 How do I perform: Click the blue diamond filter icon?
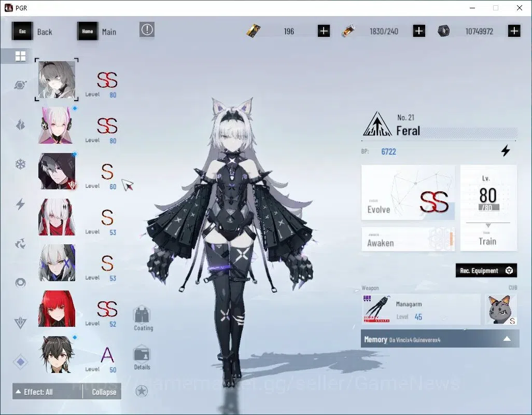(20, 362)
